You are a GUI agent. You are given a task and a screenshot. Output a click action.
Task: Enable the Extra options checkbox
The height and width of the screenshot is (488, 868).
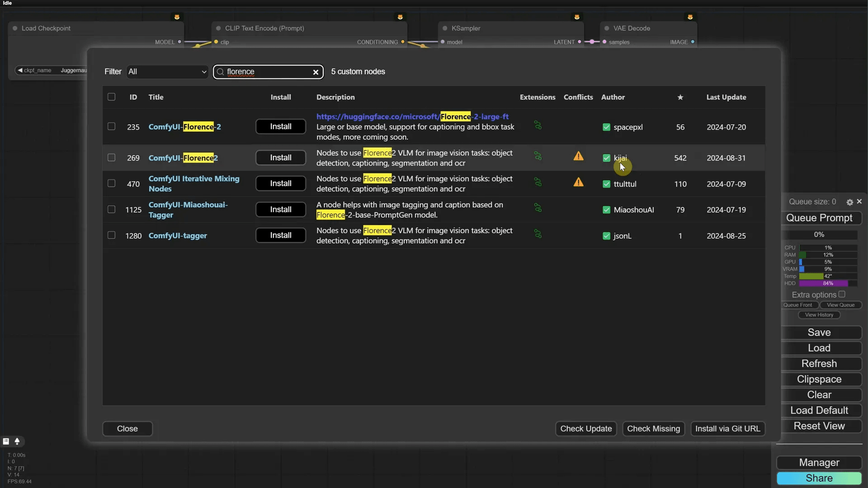pos(843,294)
